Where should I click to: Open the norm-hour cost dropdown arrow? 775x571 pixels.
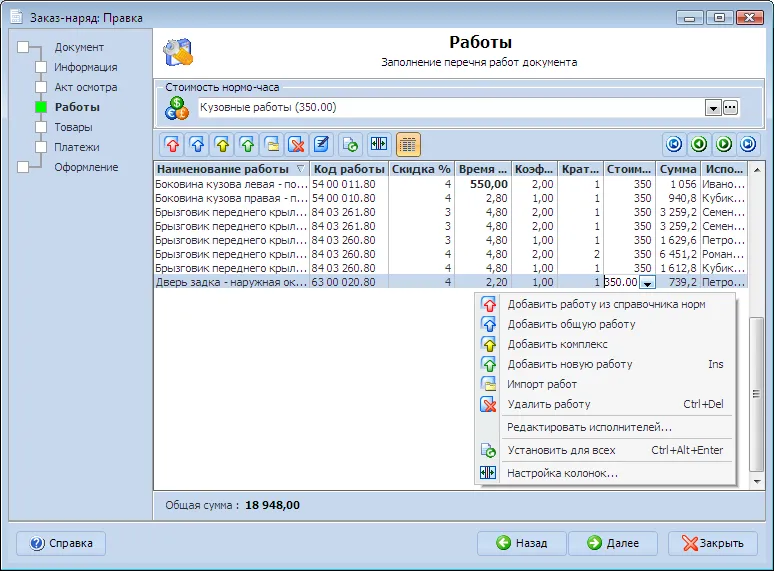pyautogui.click(x=713, y=108)
